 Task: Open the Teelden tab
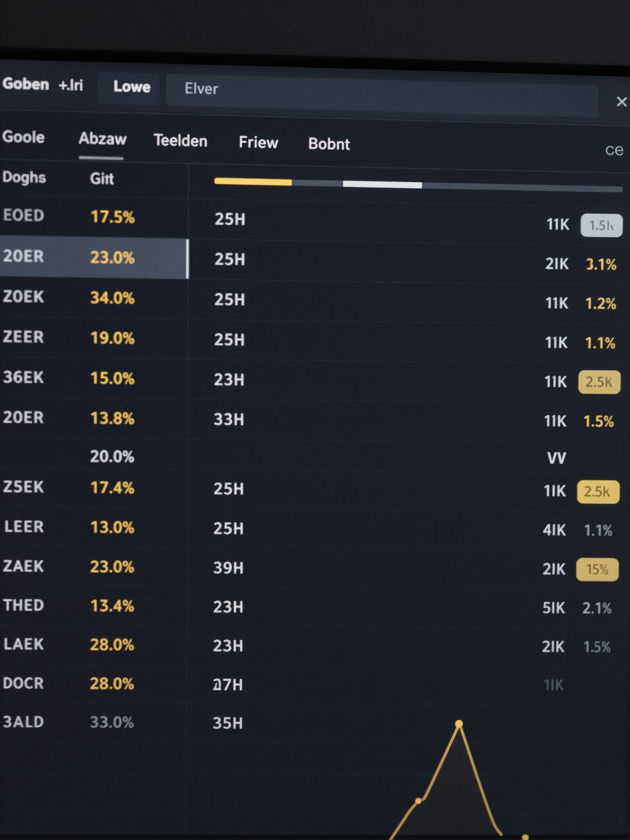coord(180,141)
